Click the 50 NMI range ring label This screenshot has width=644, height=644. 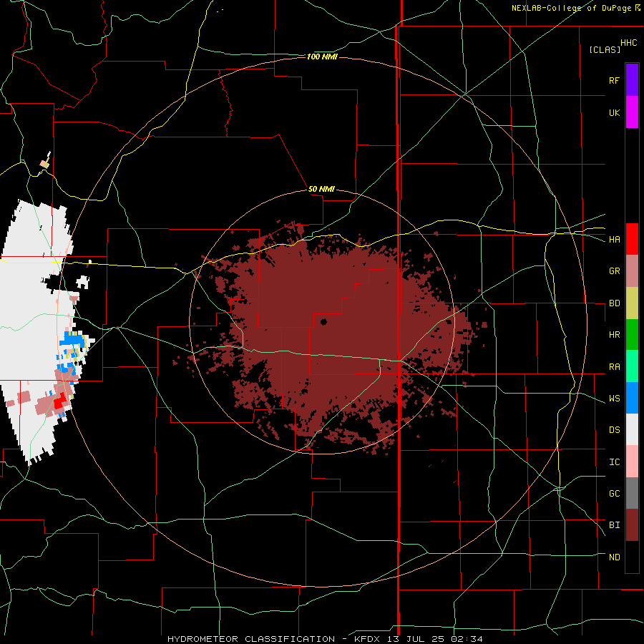click(x=321, y=189)
